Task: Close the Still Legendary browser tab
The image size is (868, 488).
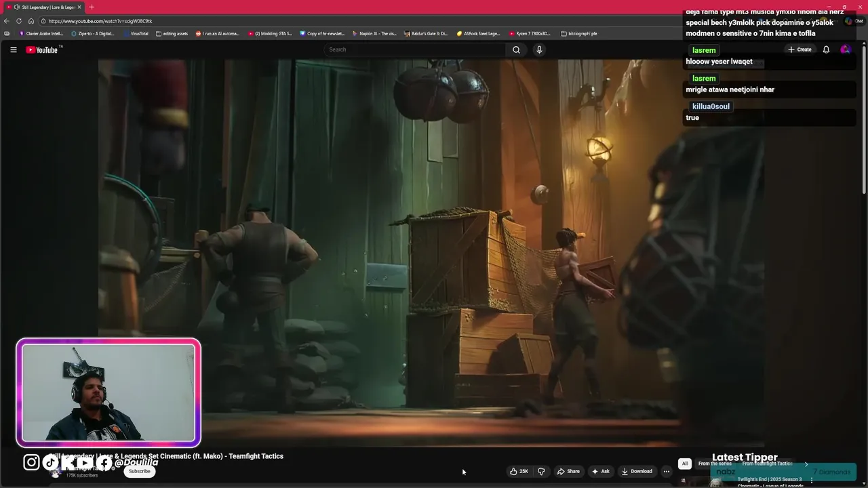Action: coord(79,7)
